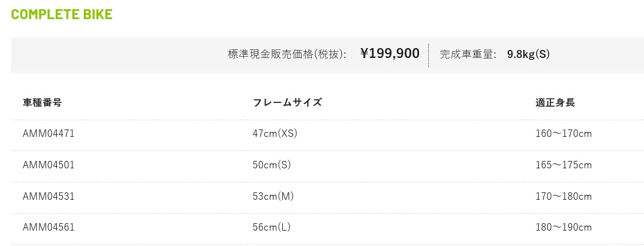Click the 適正身長 column header
644x246 pixels.
coord(555,103)
